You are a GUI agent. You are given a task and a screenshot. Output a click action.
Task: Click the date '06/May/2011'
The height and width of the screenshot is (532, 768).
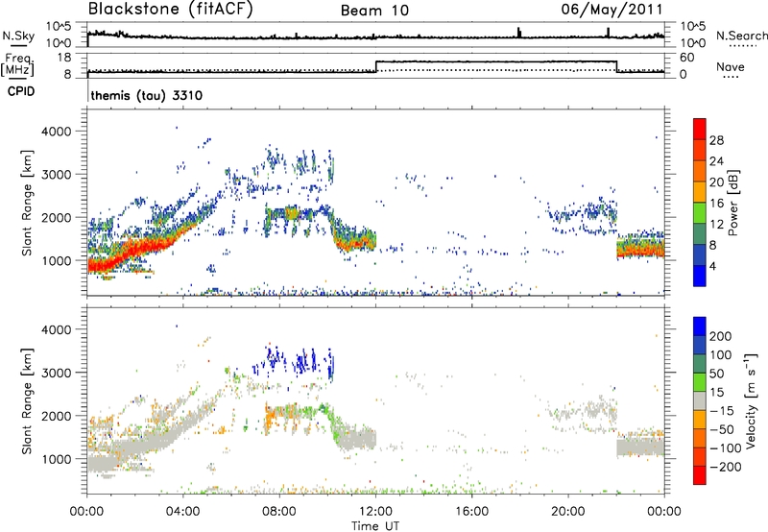(612, 10)
